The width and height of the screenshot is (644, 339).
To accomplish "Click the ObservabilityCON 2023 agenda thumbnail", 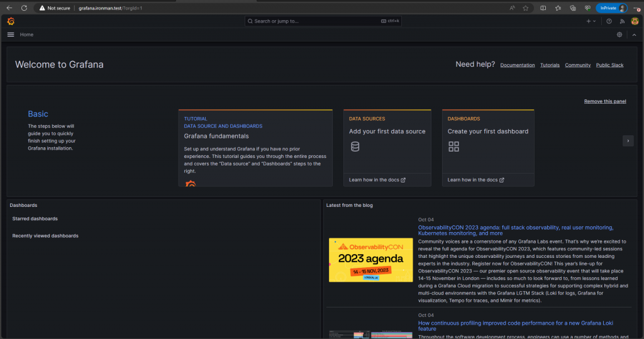I will [371, 260].
